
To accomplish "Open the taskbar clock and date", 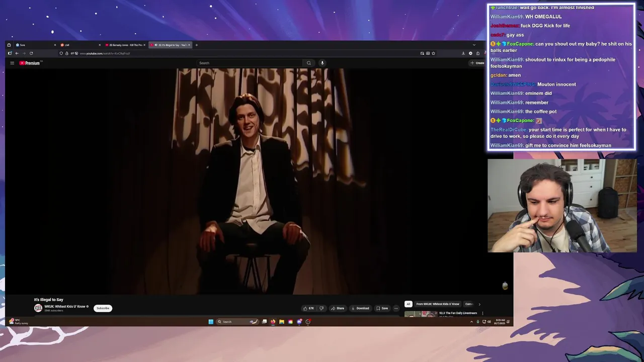I will (500, 321).
